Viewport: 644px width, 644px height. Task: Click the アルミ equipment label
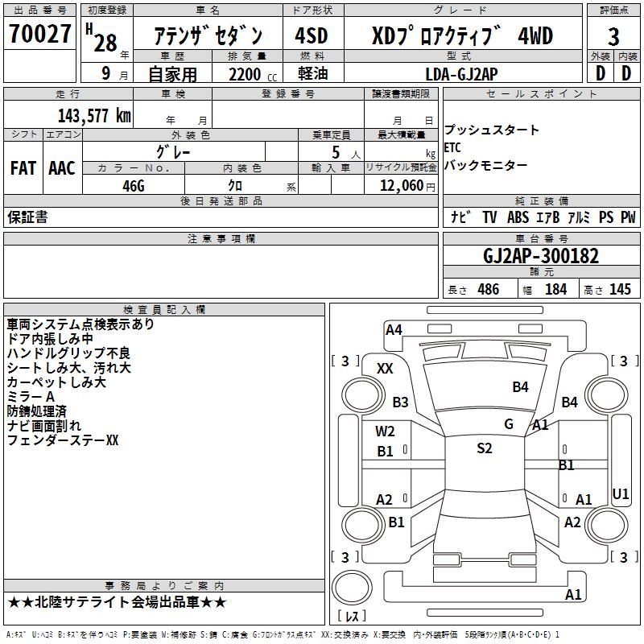[x=579, y=217]
